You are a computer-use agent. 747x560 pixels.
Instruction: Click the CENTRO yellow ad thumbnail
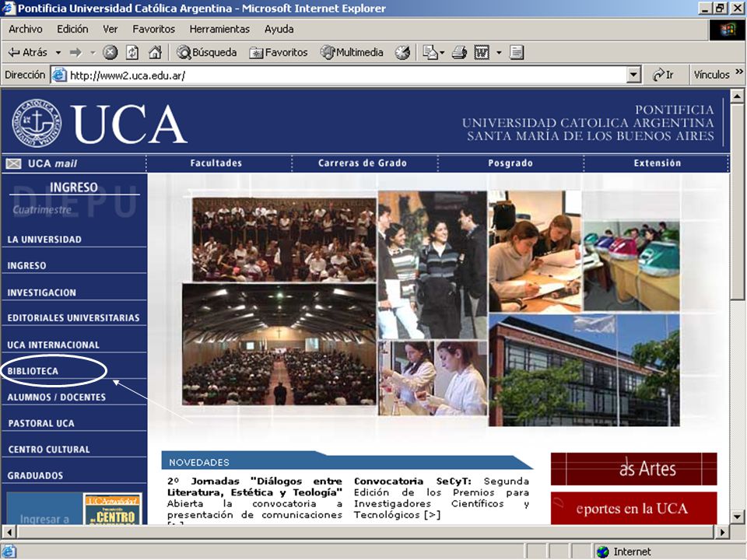tap(113, 509)
